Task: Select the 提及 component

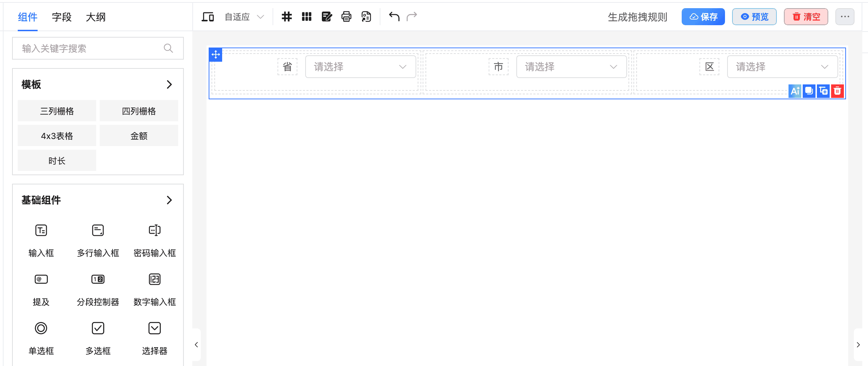Action: pyautogui.click(x=41, y=289)
